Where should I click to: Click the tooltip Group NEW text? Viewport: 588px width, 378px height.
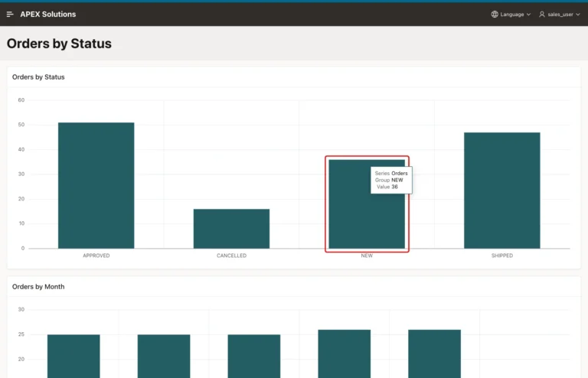(x=389, y=180)
